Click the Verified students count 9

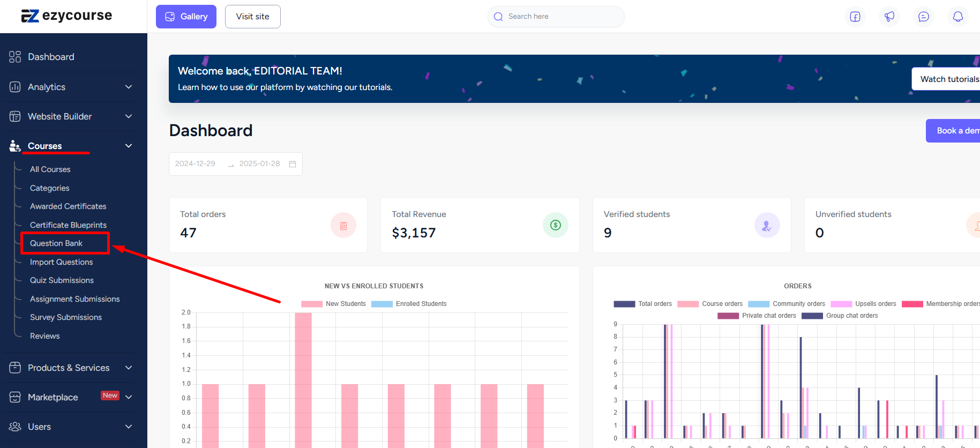(608, 233)
